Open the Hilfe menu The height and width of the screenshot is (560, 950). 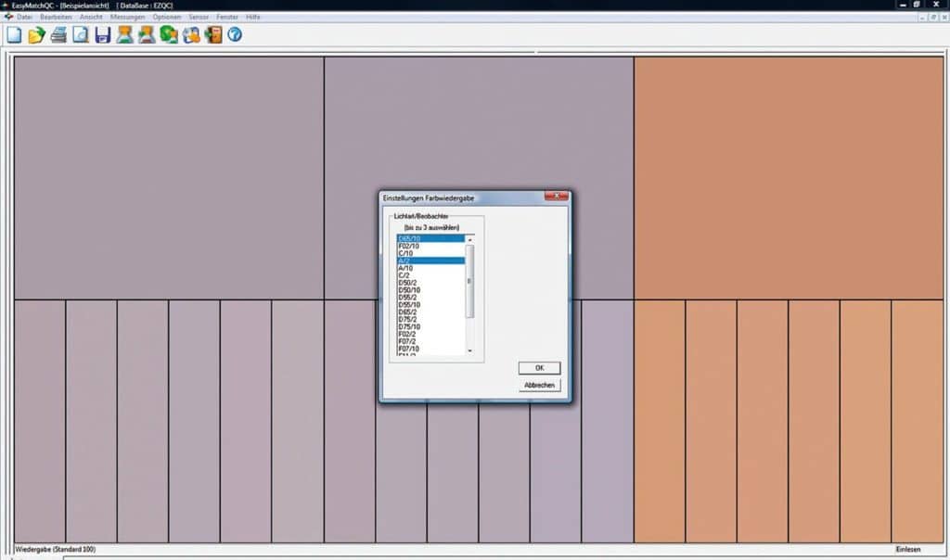click(x=252, y=17)
